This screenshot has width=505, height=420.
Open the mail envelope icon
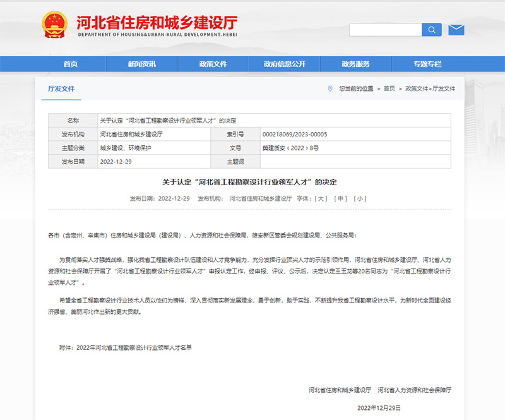(x=456, y=30)
